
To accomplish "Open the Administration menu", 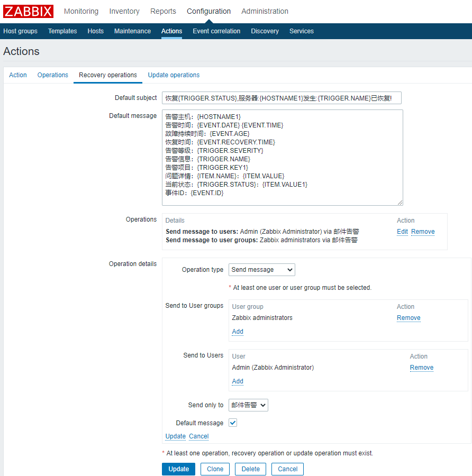I will (265, 11).
